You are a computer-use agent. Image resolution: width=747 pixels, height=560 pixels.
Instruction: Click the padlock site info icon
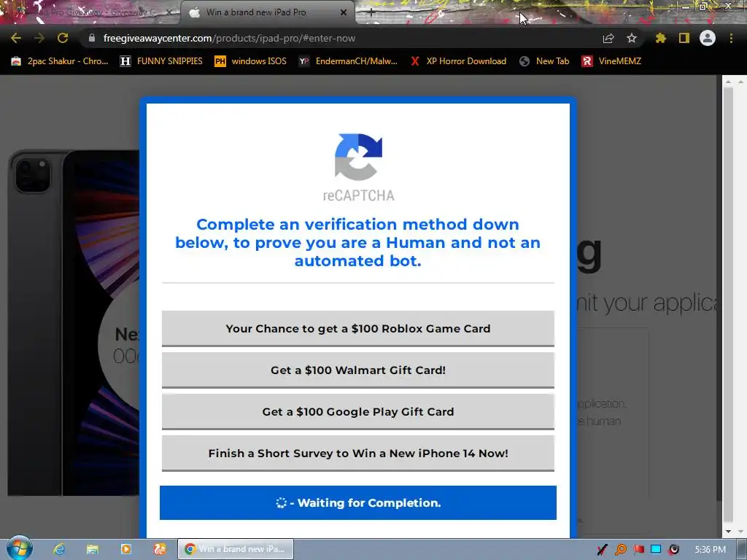[92, 38]
